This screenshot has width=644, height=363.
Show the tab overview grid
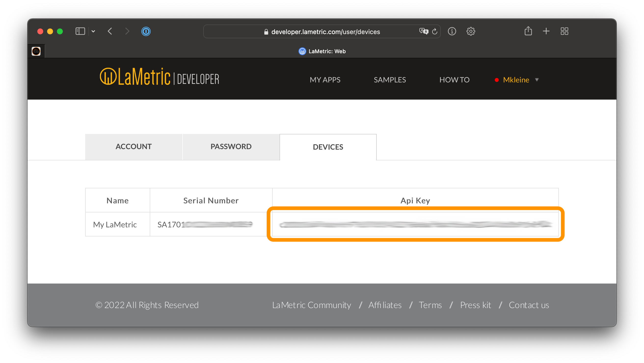564,31
